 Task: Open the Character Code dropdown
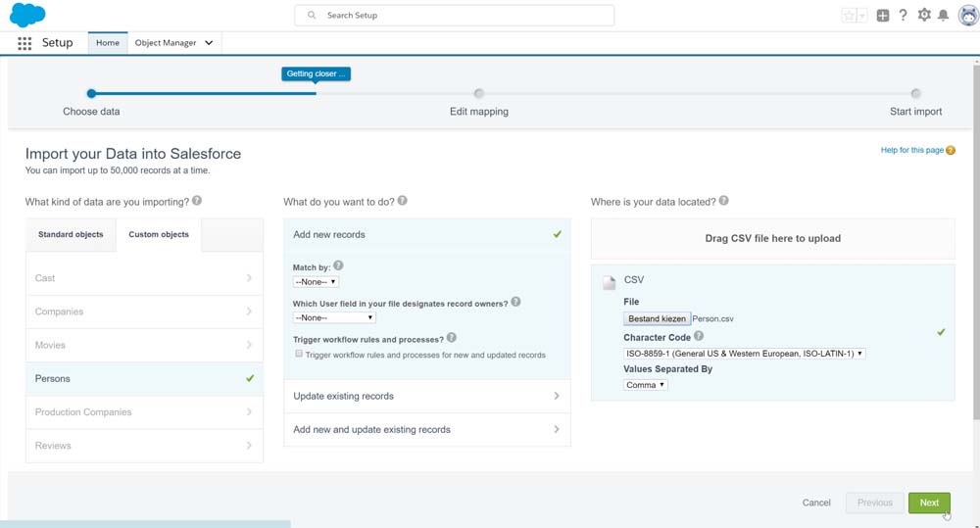point(744,353)
